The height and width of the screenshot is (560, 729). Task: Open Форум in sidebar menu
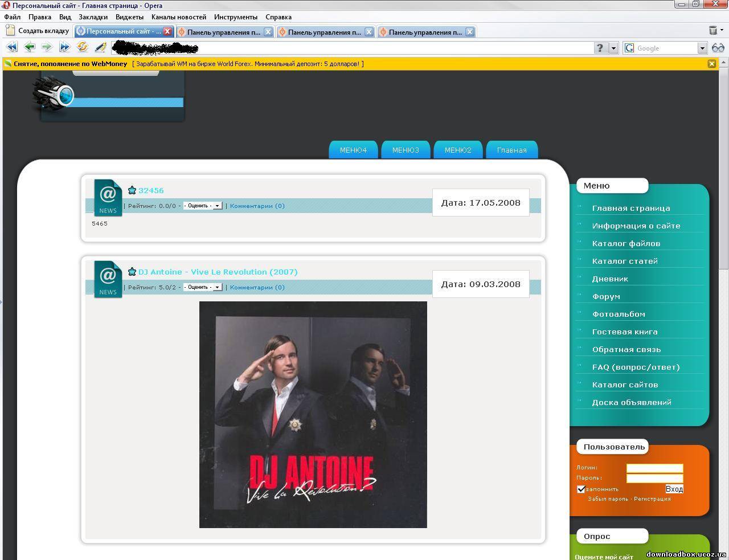click(606, 296)
